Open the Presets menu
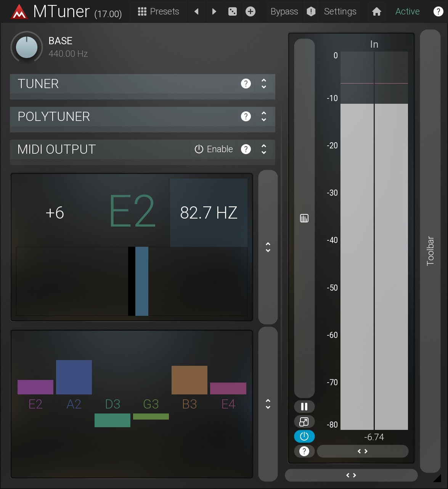Viewport: 448px width, 489px height. tap(159, 12)
